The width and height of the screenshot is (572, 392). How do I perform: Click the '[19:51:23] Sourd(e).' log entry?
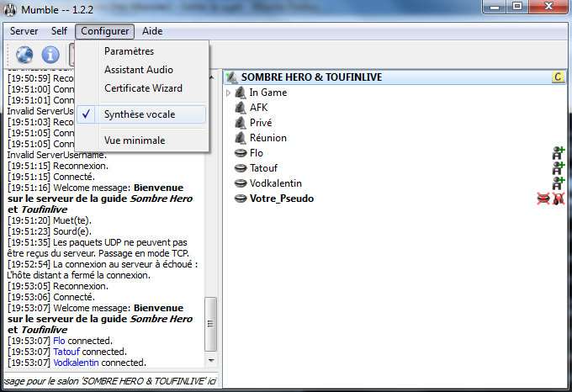50,231
